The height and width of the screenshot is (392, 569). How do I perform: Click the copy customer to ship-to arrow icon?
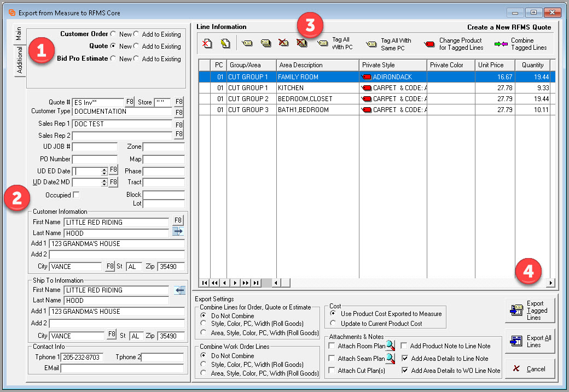click(x=178, y=231)
